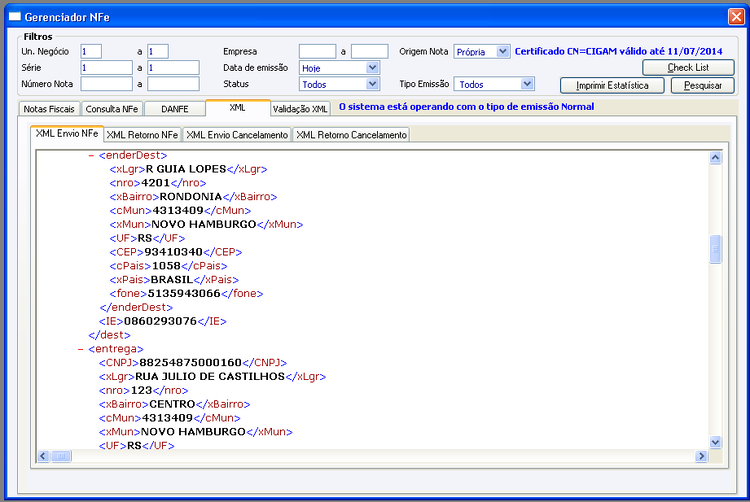The height and width of the screenshot is (502, 750).
Task: Click the Imprimir Estatística button
Action: (612, 86)
